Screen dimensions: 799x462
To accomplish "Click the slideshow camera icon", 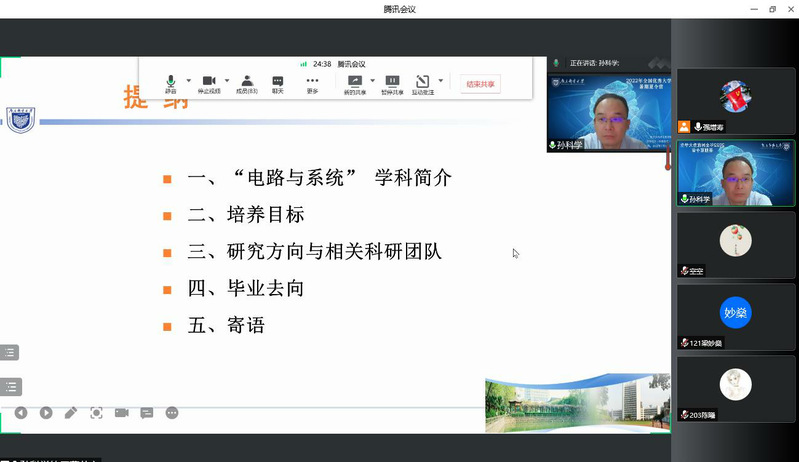I will (x=121, y=412).
